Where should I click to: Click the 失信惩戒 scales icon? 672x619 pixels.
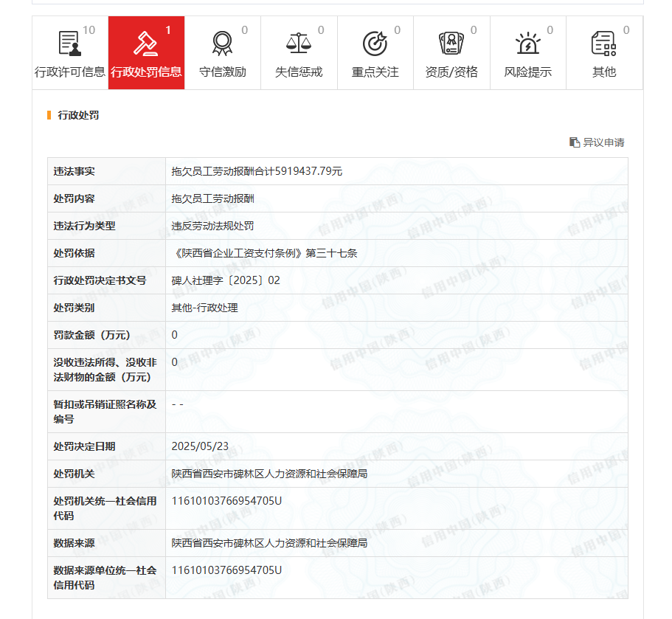point(299,43)
